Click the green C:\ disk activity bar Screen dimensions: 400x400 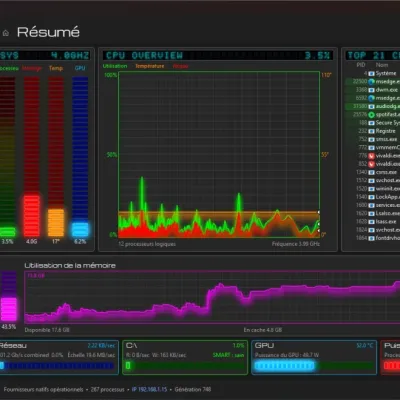point(185,366)
